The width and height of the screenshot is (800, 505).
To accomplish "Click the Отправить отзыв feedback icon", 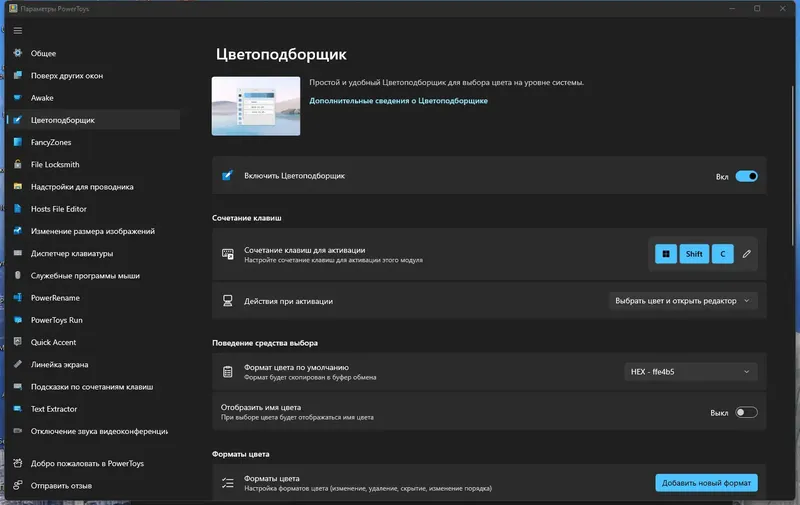I will 18,485.
